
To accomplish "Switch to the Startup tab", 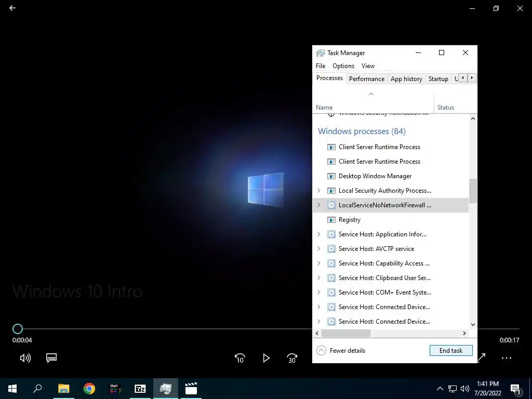I will (x=438, y=79).
